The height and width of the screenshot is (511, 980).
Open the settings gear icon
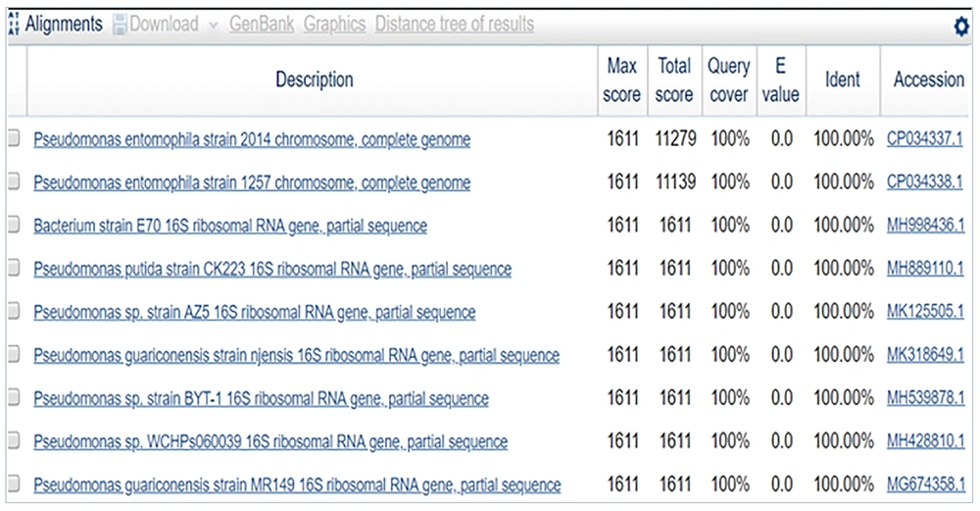(x=961, y=27)
